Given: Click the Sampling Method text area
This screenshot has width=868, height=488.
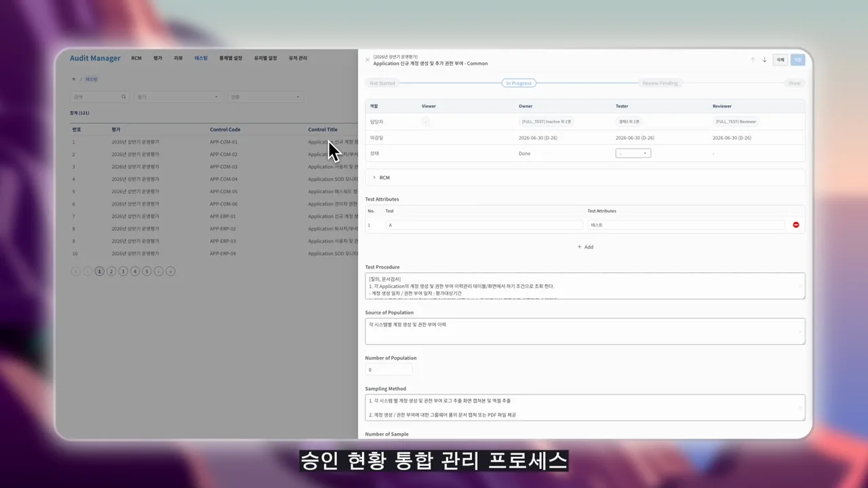Looking at the screenshot, I should [585, 407].
